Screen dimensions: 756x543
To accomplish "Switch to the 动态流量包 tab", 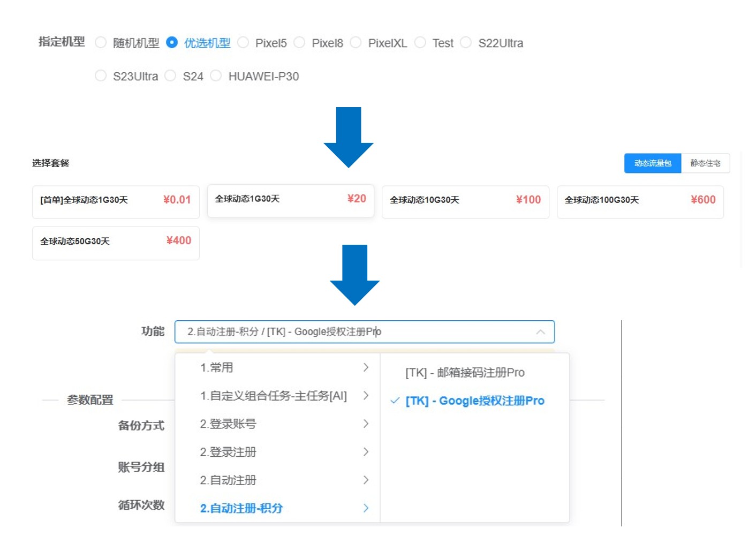I will tap(653, 163).
